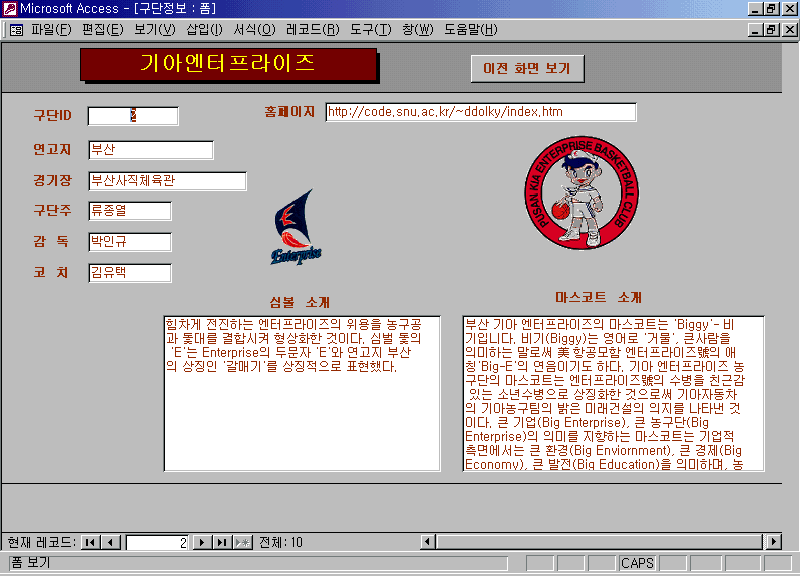The width and height of the screenshot is (800, 576).
Task: Click the Enterprise sail symbol image
Action: (x=295, y=227)
